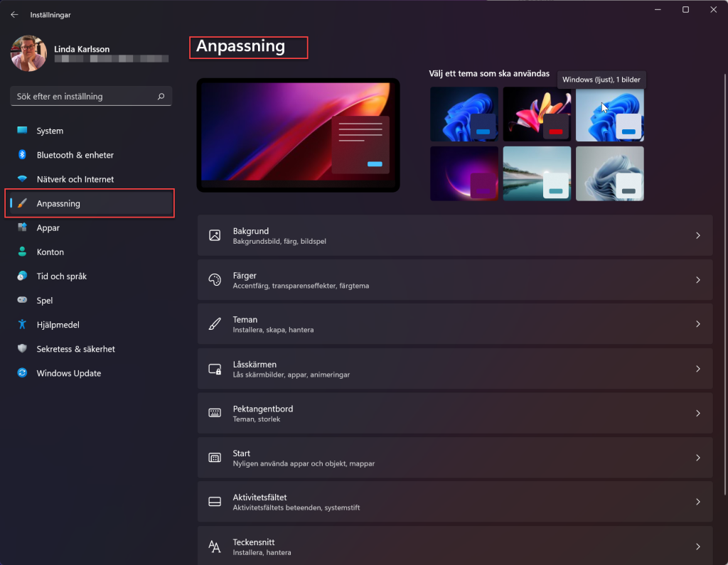The height and width of the screenshot is (565, 728).
Task: Click the Teman brush icon
Action: tap(215, 324)
